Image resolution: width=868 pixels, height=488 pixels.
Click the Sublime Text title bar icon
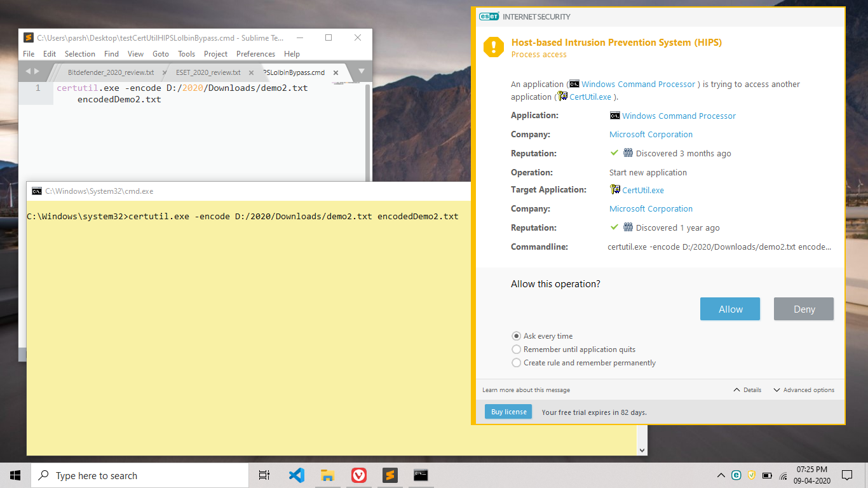[29, 37]
